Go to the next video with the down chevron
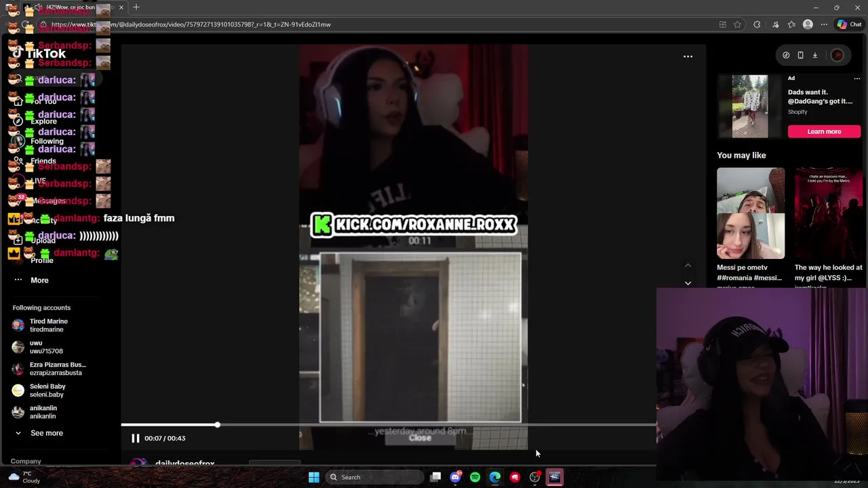Screen dimensions: 868x488 coord(688,283)
